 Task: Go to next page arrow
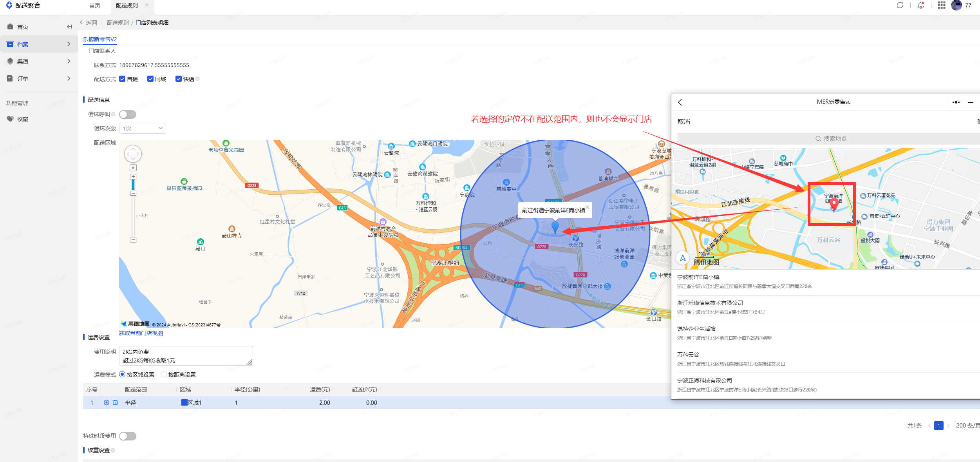pos(948,426)
